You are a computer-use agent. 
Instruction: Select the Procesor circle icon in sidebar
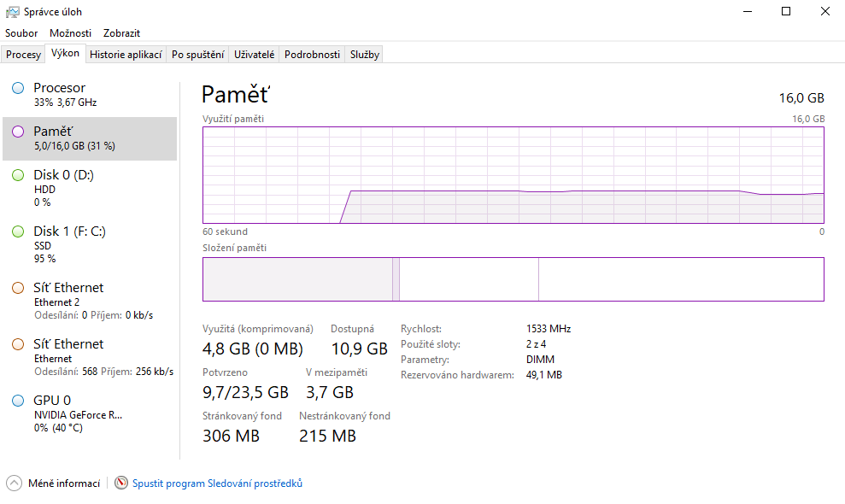click(x=18, y=88)
